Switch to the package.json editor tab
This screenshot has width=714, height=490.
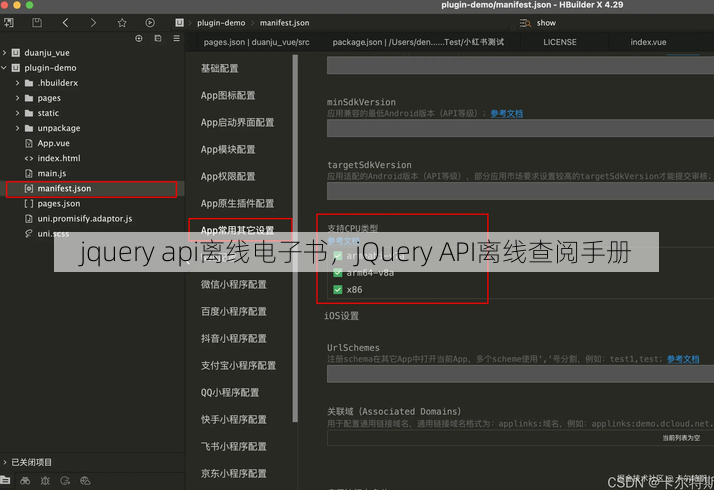click(x=418, y=42)
